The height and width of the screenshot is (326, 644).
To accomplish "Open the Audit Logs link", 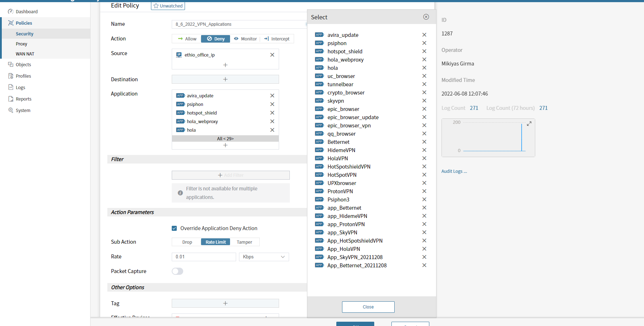I will 454,171.
